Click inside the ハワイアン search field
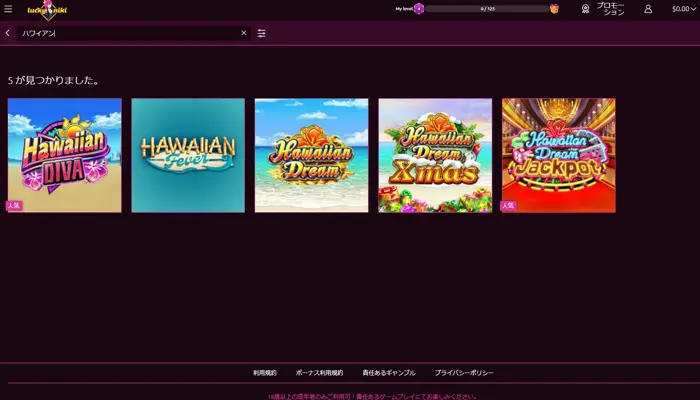 pos(130,33)
